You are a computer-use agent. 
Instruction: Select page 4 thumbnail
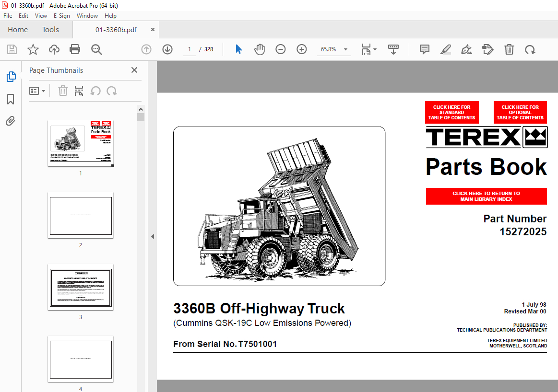click(81, 359)
